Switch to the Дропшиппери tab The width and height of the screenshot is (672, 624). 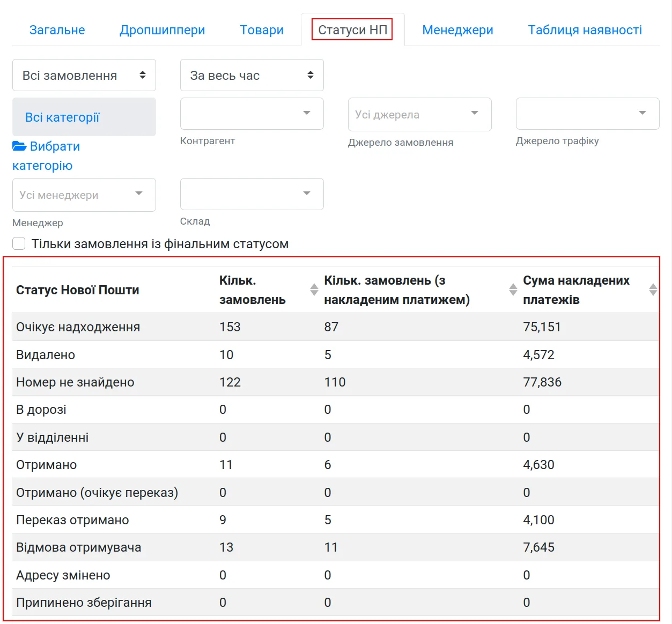pyautogui.click(x=163, y=30)
